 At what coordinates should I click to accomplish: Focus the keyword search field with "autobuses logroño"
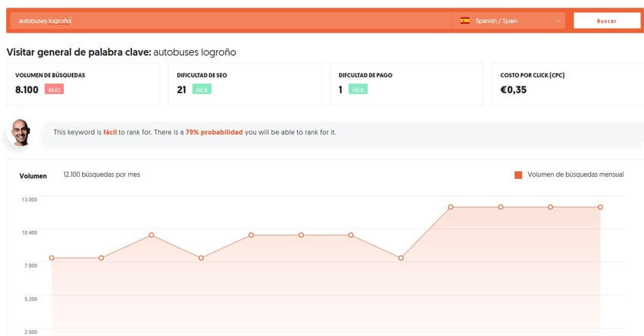click(227, 20)
